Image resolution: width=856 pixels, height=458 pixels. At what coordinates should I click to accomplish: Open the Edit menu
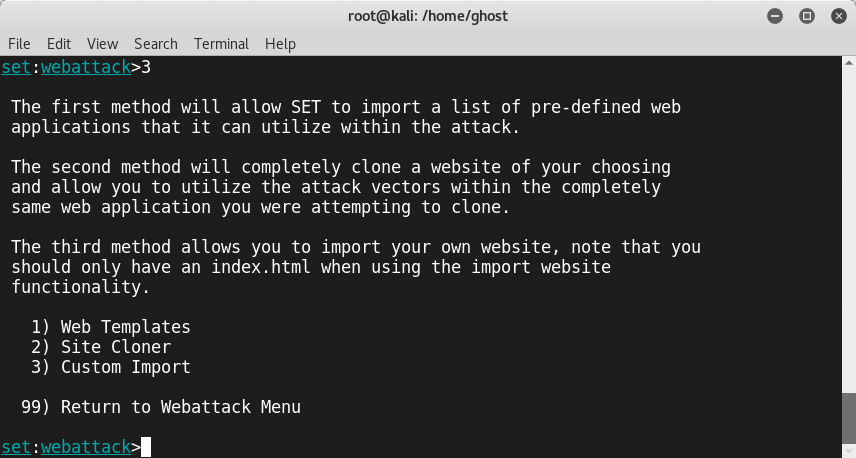[x=58, y=44]
